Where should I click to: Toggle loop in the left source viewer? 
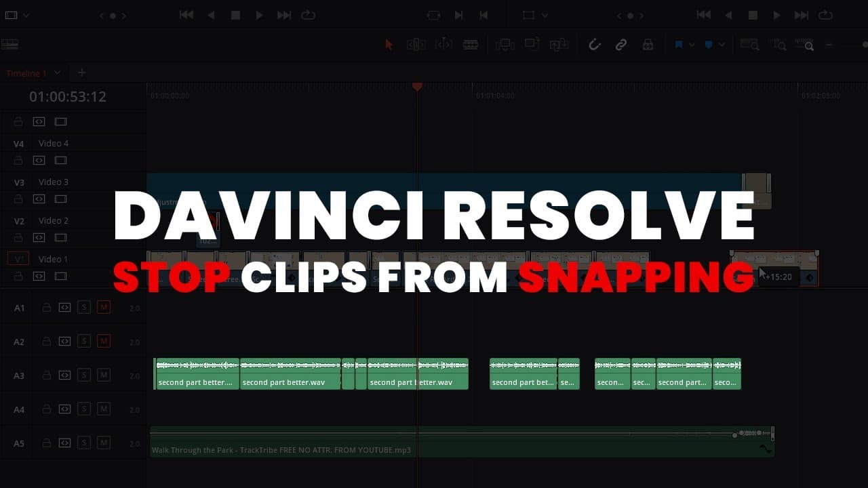point(309,15)
